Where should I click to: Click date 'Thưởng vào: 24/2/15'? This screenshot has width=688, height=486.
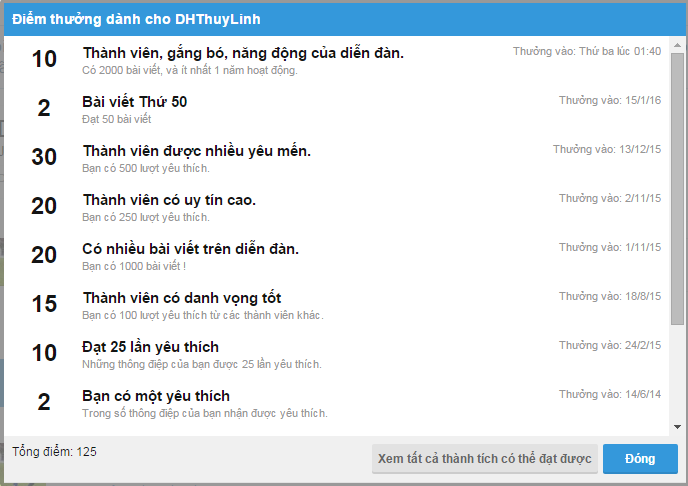(610, 346)
